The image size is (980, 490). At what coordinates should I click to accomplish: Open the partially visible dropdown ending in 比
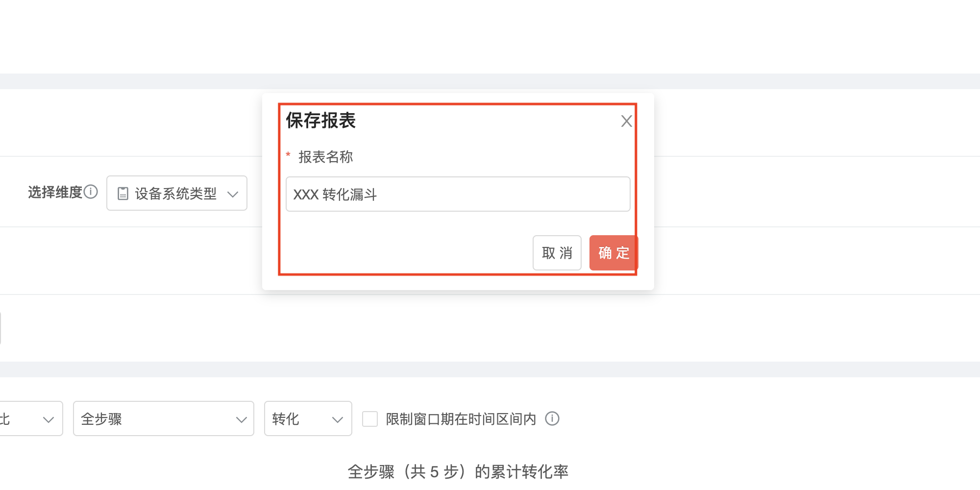(x=31, y=418)
